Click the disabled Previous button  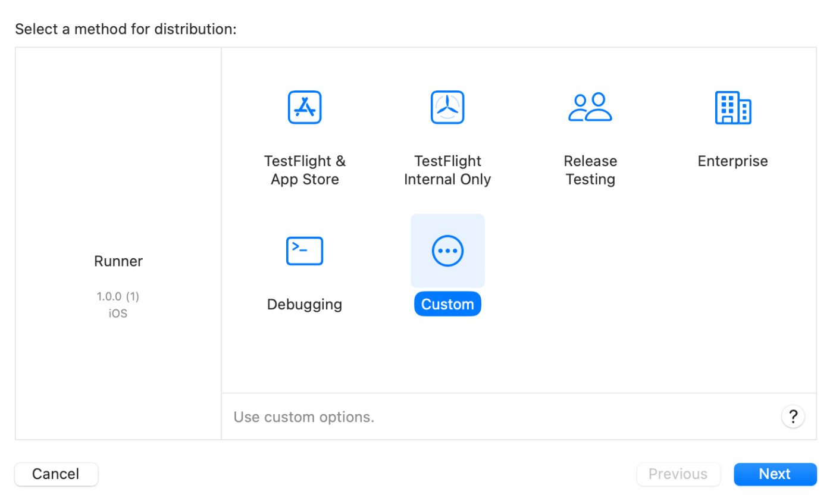[x=678, y=474]
